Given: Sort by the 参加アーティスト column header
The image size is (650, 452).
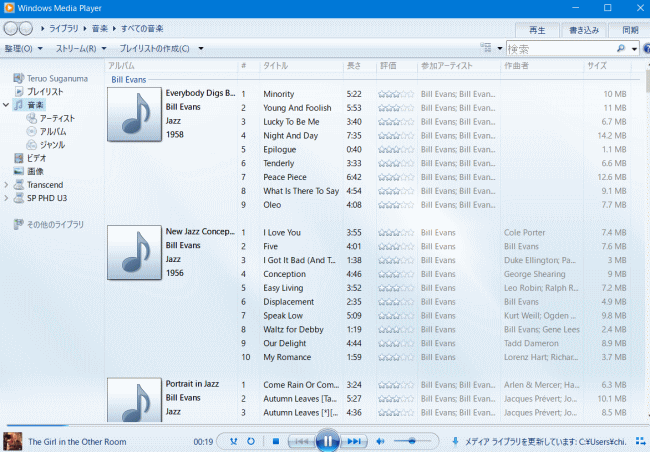Looking at the screenshot, I should click(458, 66).
